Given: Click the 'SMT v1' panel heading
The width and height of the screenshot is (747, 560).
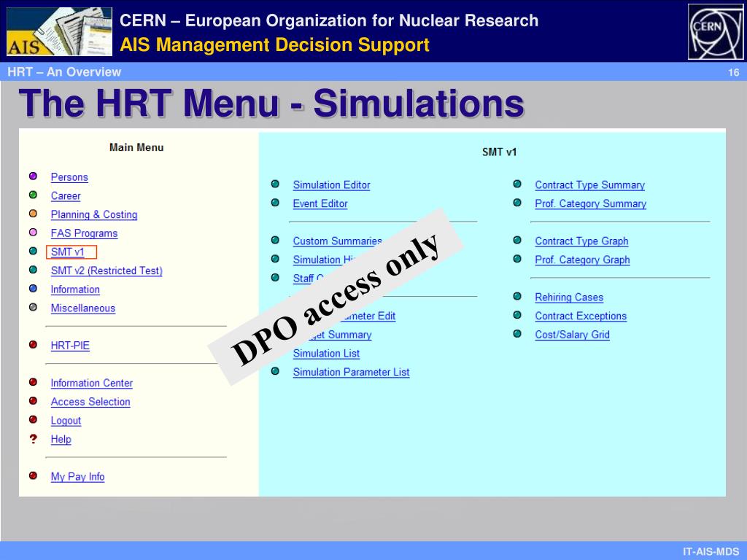Looking at the screenshot, I should (x=499, y=152).
